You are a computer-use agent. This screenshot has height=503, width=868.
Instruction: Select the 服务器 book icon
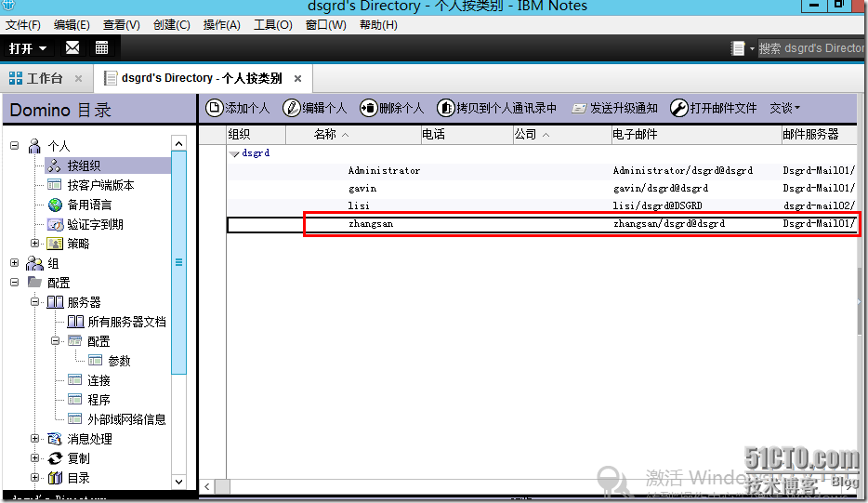tap(55, 302)
